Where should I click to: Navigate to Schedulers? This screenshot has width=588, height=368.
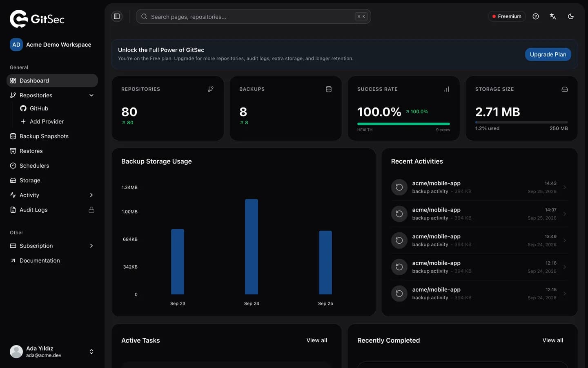pyautogui.click(x=52, y=166)
